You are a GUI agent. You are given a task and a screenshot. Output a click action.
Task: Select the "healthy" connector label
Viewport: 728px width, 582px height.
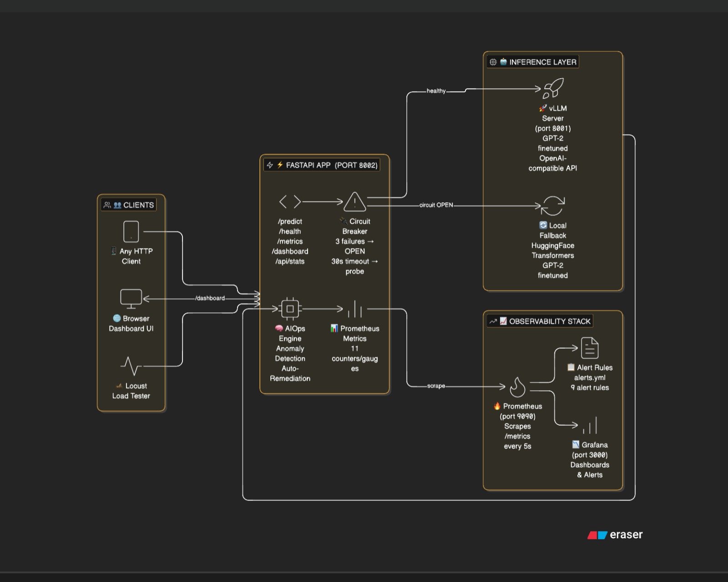(436, 91)
